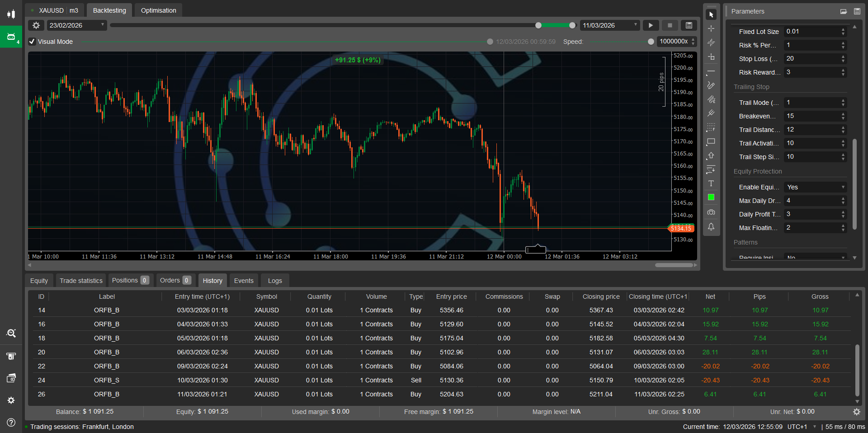Open the Automate robot section in sidebar
This screenshot has width=868, height=433.
pos(11,37)
